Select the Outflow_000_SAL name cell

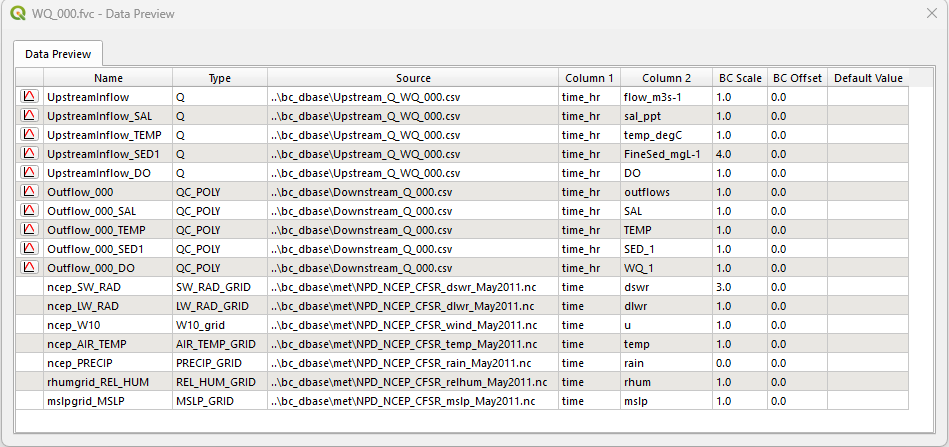pos(108,211)
